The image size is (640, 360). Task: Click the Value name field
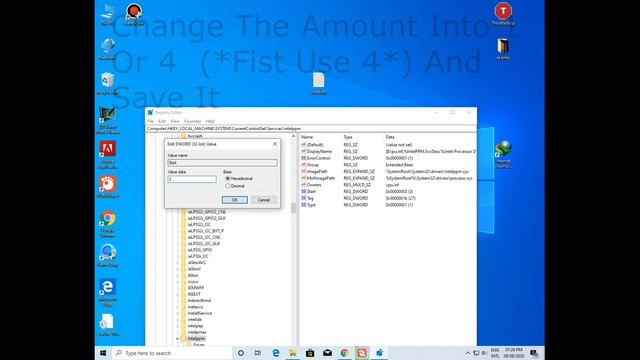coord(222,162)
